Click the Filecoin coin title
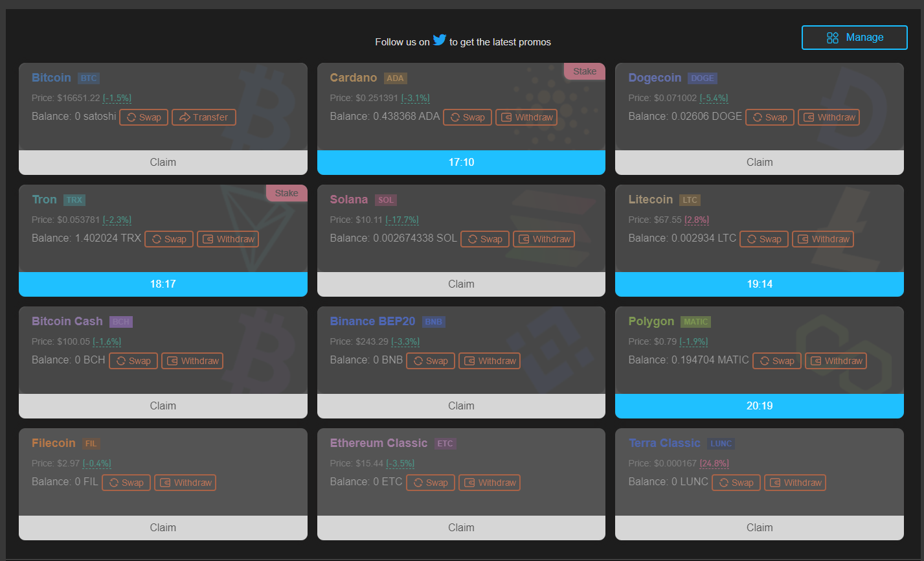The height and width of the screenshot is (561, 924). (x=54, y=443)
